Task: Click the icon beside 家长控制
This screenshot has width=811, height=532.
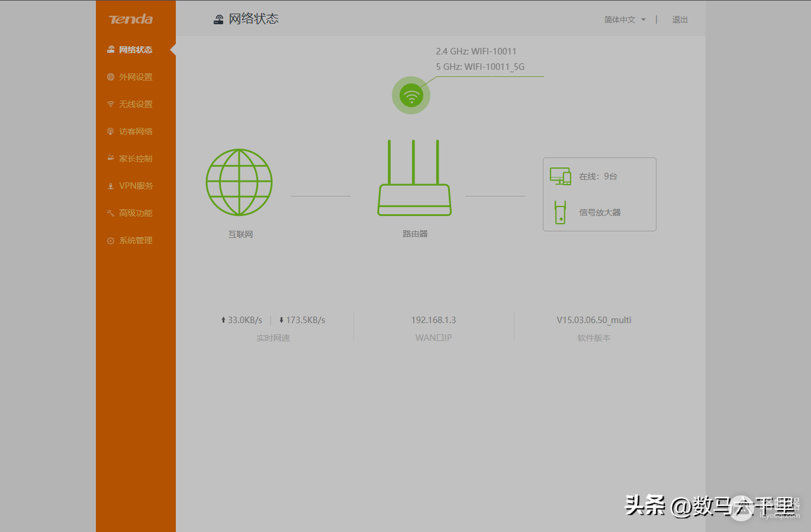Action: point(111,158)
